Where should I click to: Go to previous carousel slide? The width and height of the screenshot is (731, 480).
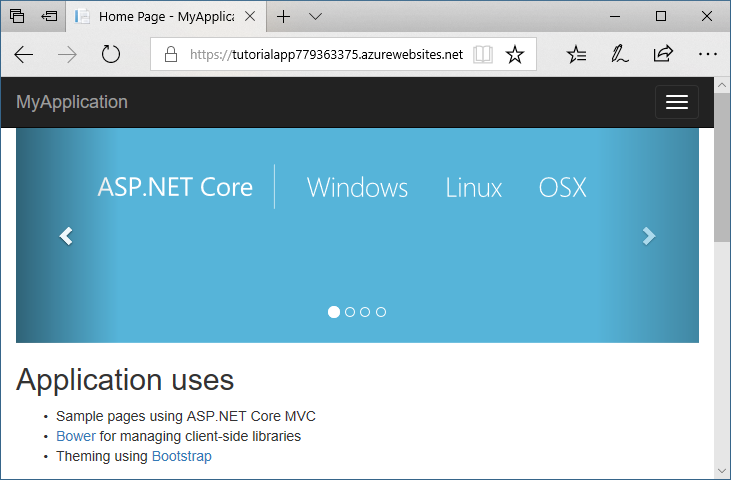point(66,236)
